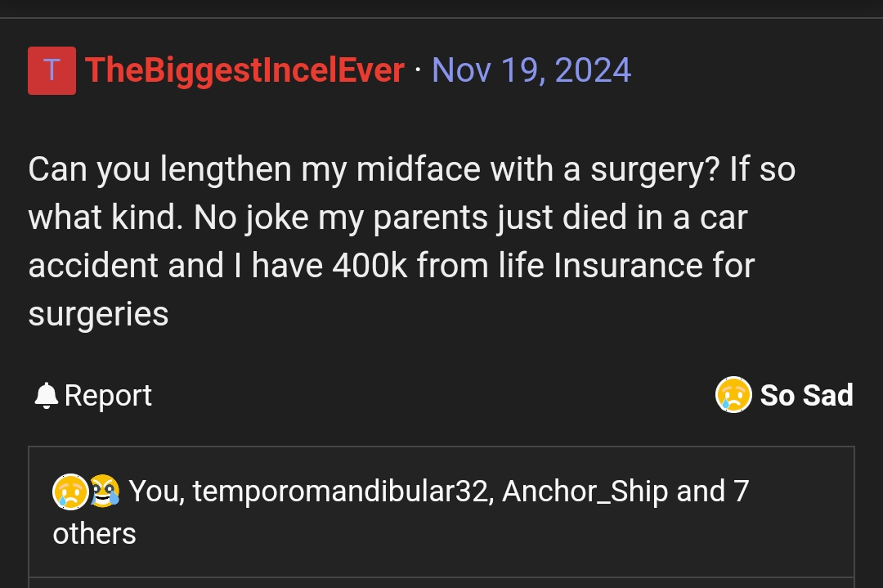Viewport: 883px width, 588px height.
Task: Report this post via the Report text
Action: (108, 396)
